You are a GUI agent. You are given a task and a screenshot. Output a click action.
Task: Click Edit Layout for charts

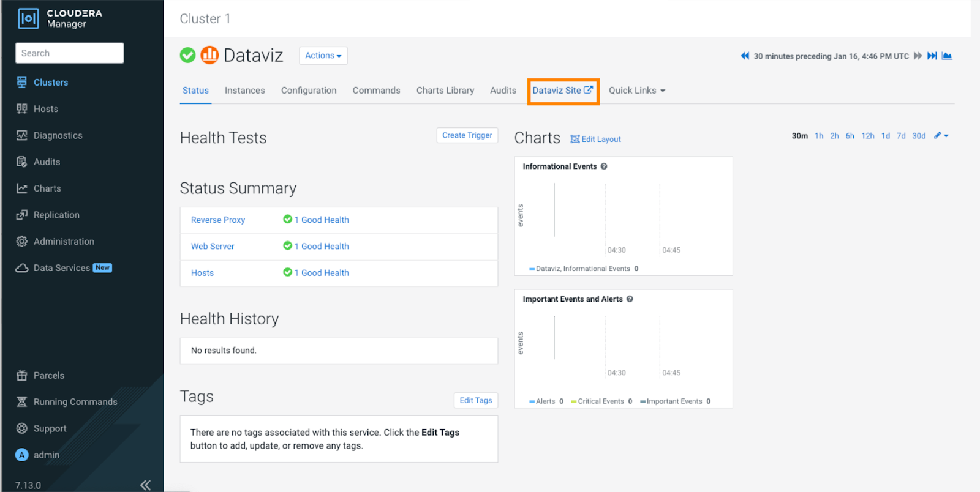[595, 140]
